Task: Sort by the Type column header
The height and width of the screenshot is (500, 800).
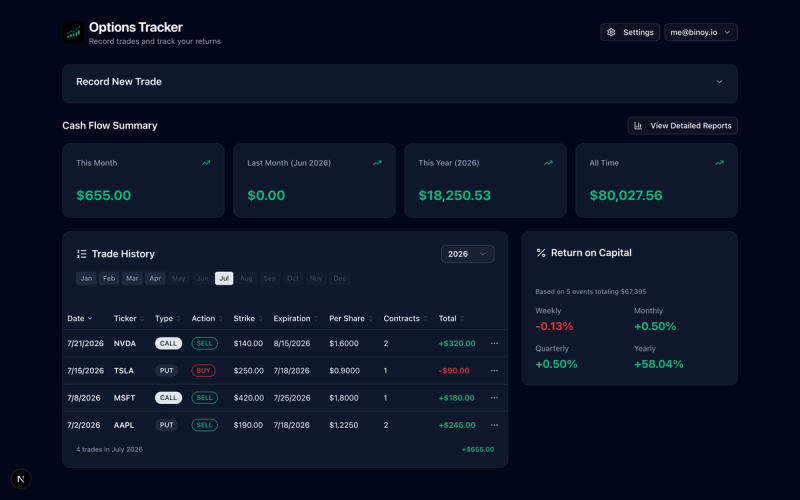Action: coord(167,318)
